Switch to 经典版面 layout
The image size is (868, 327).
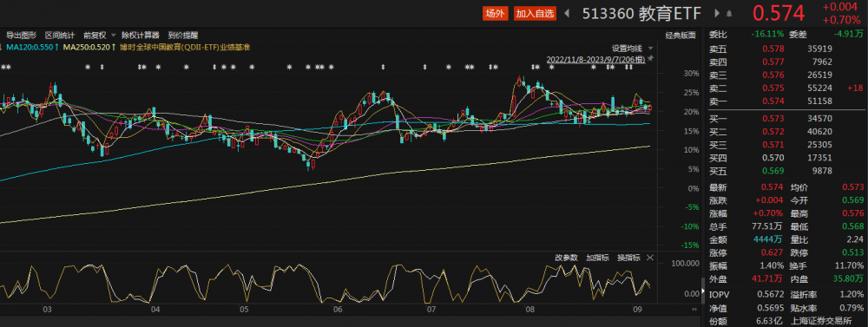pos(681,35)
